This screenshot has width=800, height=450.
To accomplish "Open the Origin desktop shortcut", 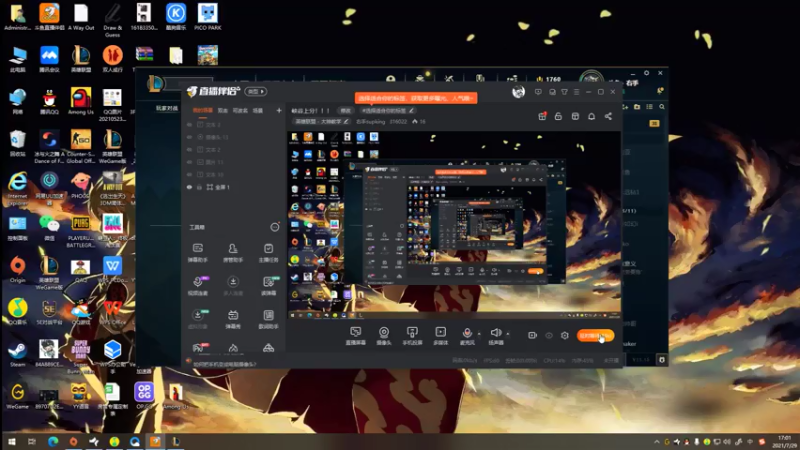I will (x=17, y=269).
